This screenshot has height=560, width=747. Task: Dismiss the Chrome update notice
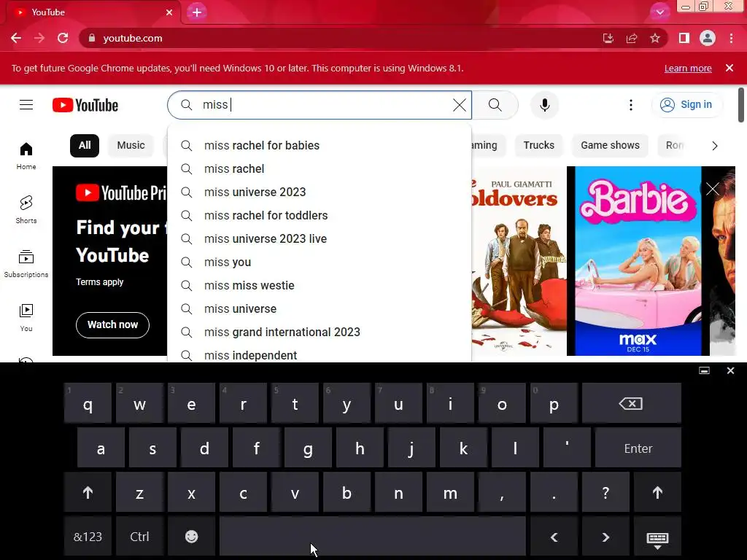point(729,68)
